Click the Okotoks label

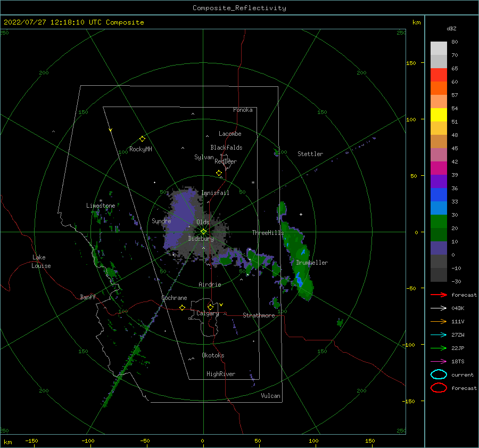[x=213, y=355]
